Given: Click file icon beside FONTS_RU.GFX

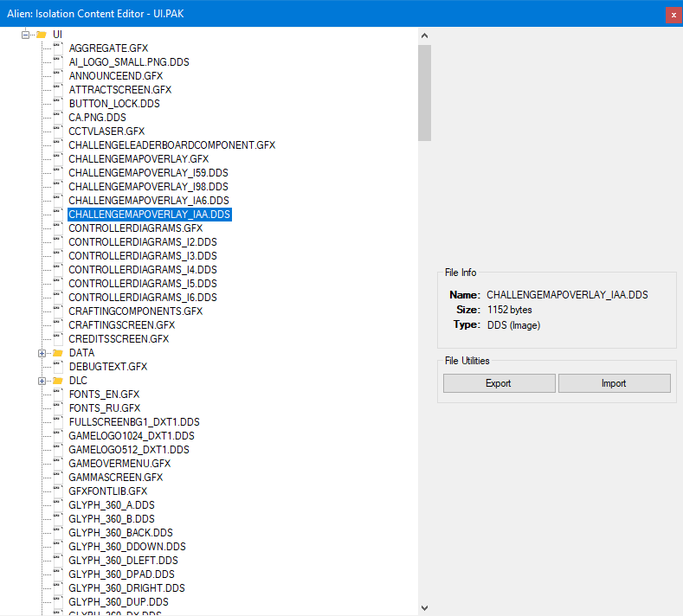Looking at the screenshot, I should point(58,408).
